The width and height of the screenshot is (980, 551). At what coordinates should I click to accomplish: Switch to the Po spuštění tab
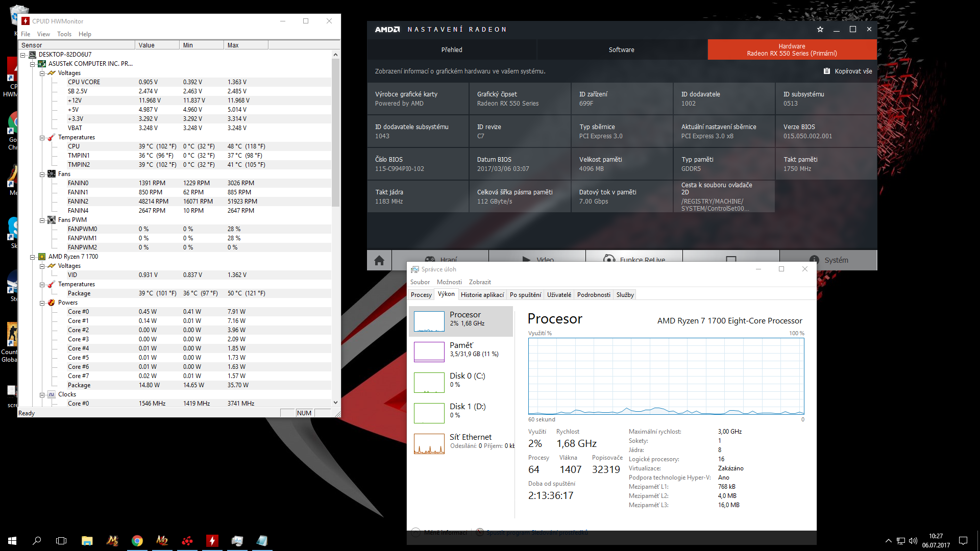pyautogui.click(x=525, y=295)
